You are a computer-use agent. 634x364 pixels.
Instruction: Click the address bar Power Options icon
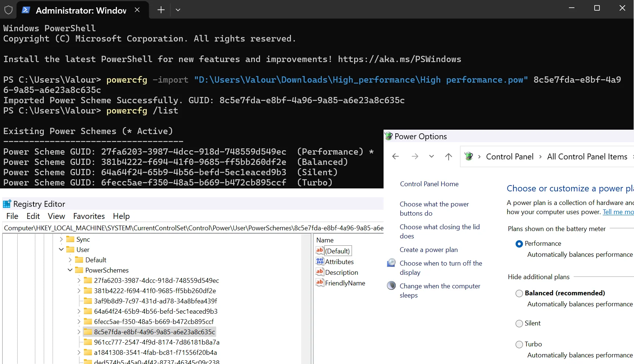(469, 156)
